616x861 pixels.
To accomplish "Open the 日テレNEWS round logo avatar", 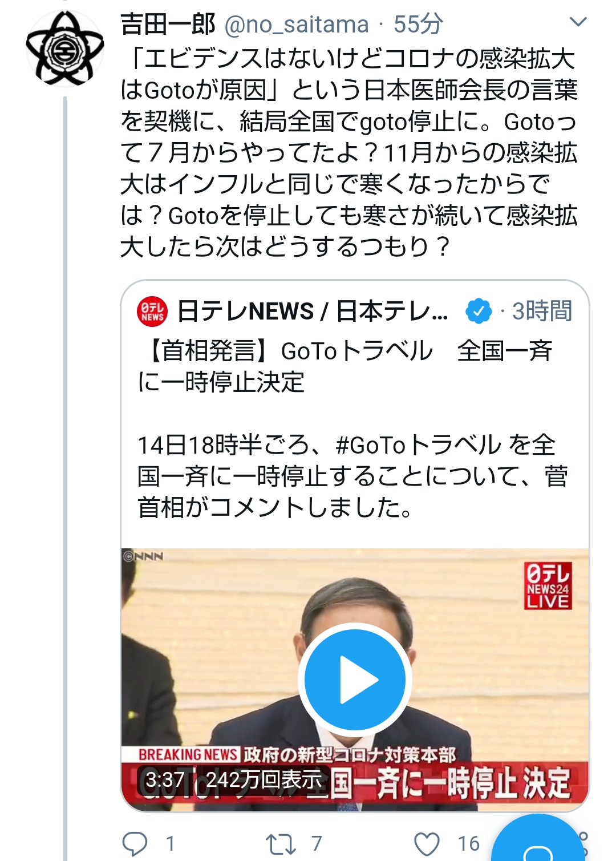I will pyautogui.click(x=152, y=312).
